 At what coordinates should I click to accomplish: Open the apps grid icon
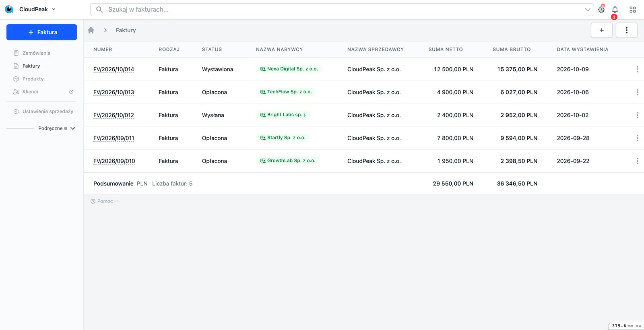(x=633, y=10)
